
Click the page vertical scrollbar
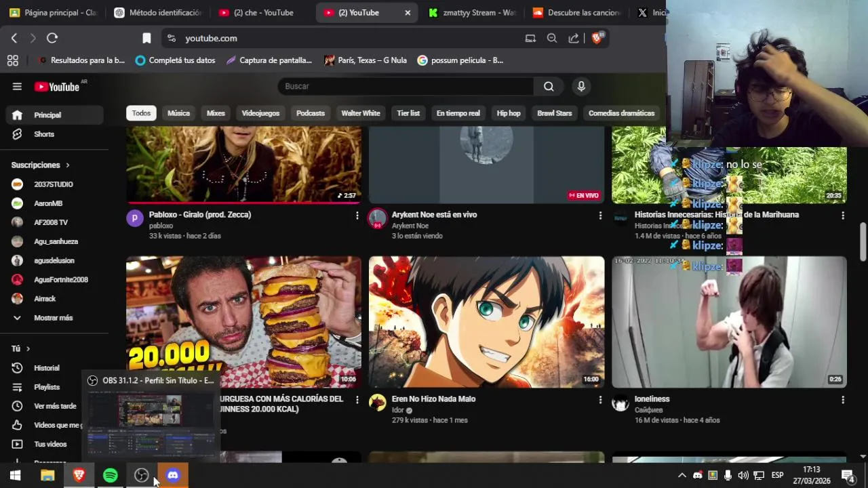863,241
